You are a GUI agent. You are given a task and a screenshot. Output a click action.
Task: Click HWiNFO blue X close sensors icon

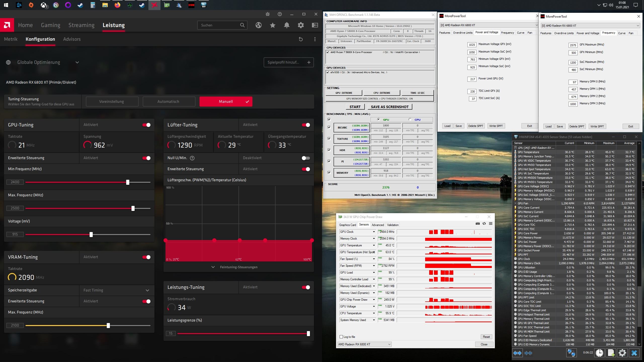pos(634,353)
